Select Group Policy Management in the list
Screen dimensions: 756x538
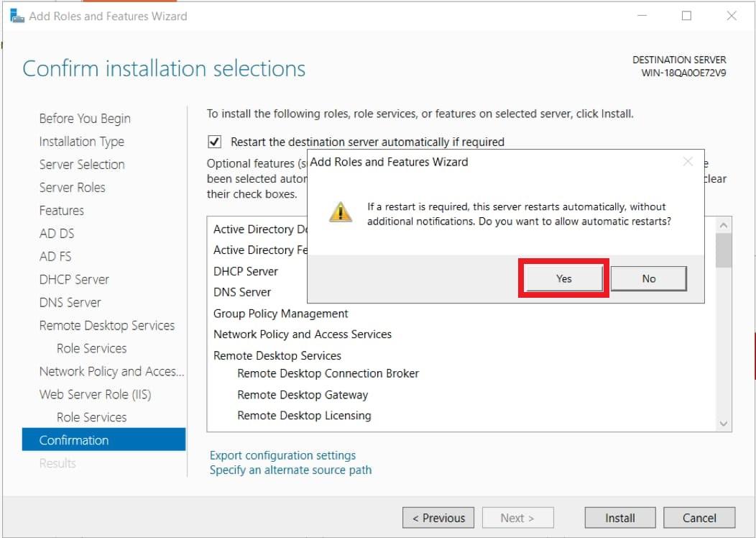280,314
